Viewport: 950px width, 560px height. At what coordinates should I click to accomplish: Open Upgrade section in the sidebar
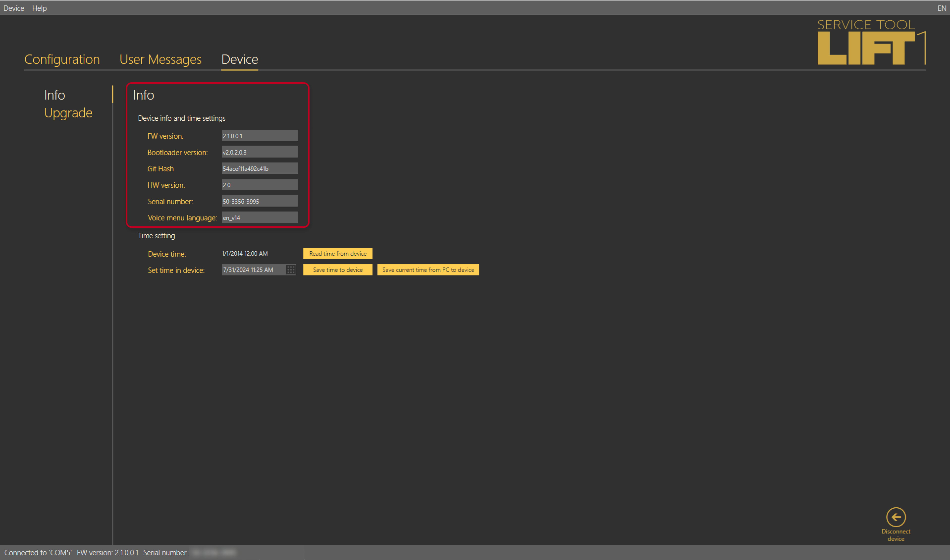point(68,113)
